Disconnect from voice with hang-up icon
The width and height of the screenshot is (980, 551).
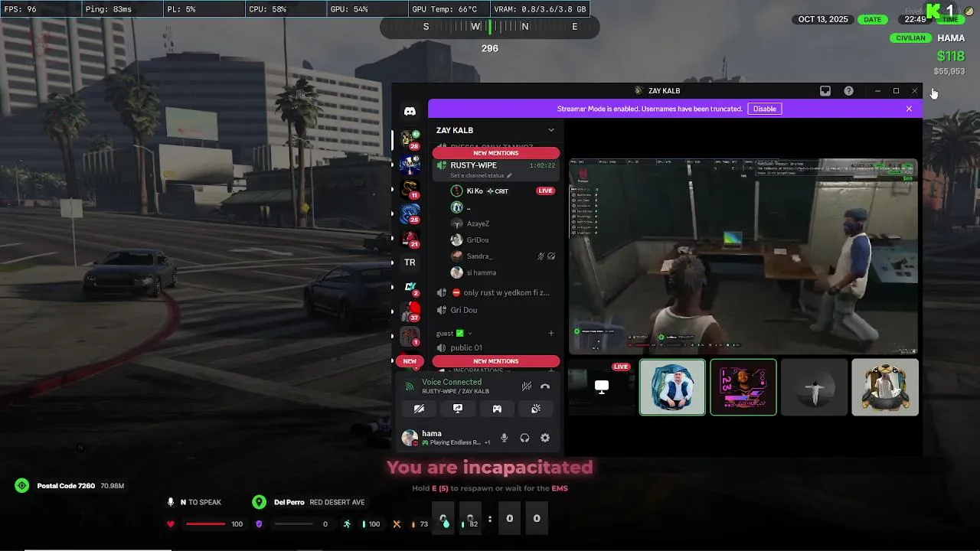pyautogui.click(x=545, y=386)
